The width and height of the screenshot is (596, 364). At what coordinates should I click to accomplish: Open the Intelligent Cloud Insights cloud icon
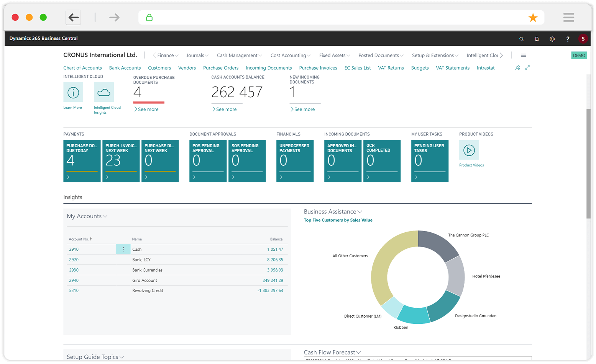point(104,92)
